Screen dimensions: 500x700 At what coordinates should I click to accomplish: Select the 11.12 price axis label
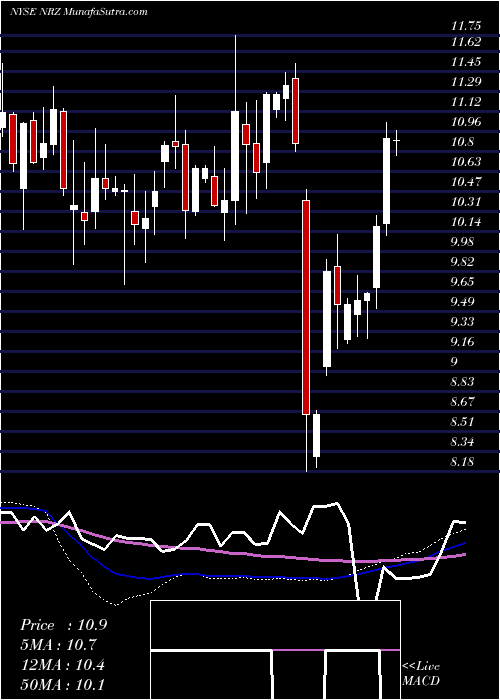point(466,102)
